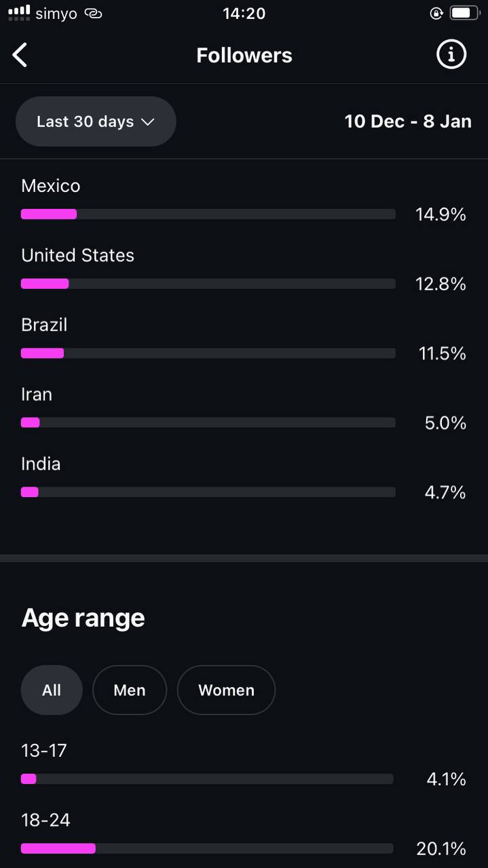This screenshot has width=488, height=868.
Task: Select the Brazil country label
Action: pos(44,325)
